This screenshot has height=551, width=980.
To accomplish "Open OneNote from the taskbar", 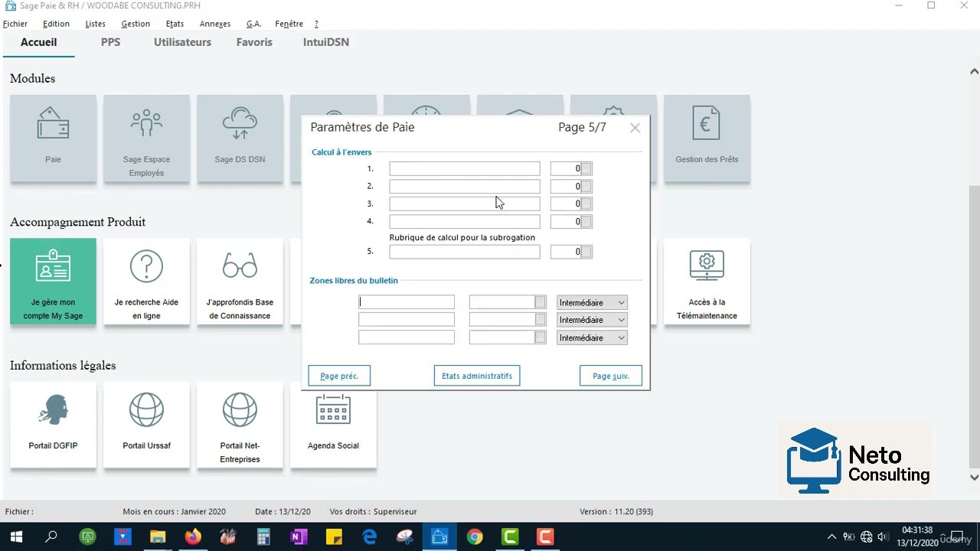I will [x=299, y=537].
